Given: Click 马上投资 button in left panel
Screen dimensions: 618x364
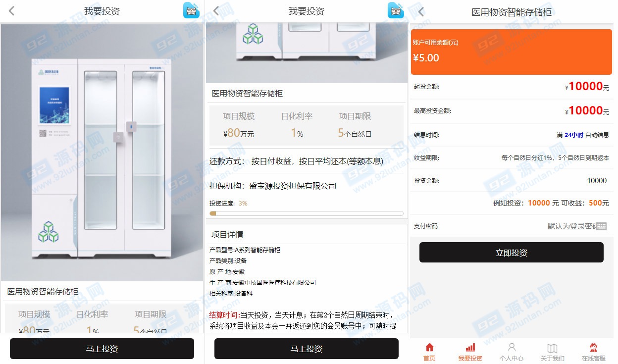Looking at the screenshot, I should [102, 349].
